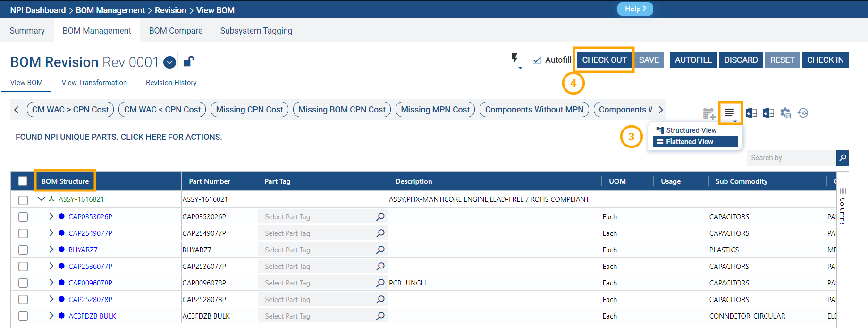Collapse the ASSY-1616821 tree node

point(42,199)
